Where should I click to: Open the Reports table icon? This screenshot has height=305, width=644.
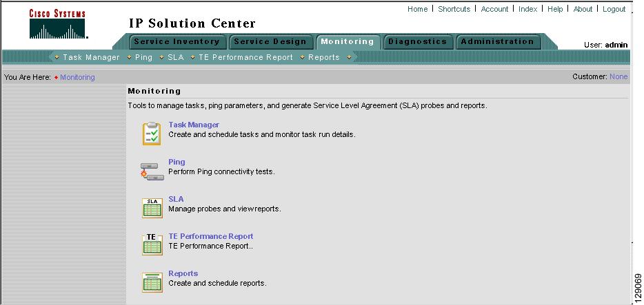(x=152, y=283)
